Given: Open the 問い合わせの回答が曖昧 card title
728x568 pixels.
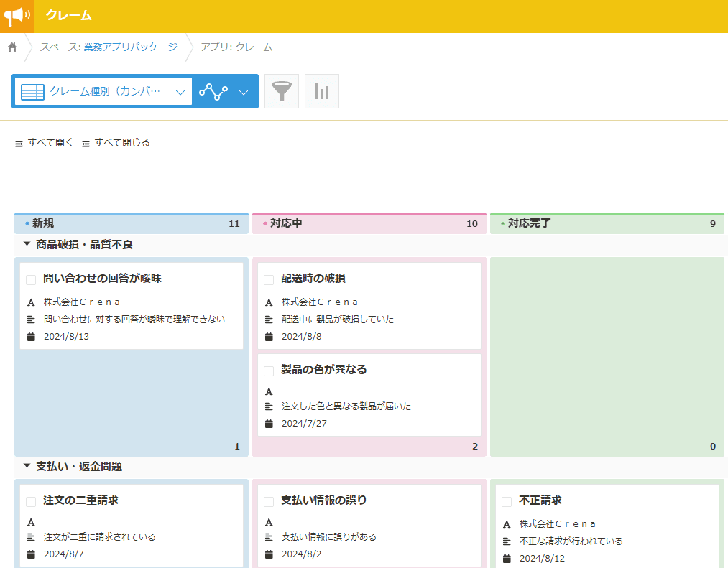Looking at the screenshot, I should (102, 279).
